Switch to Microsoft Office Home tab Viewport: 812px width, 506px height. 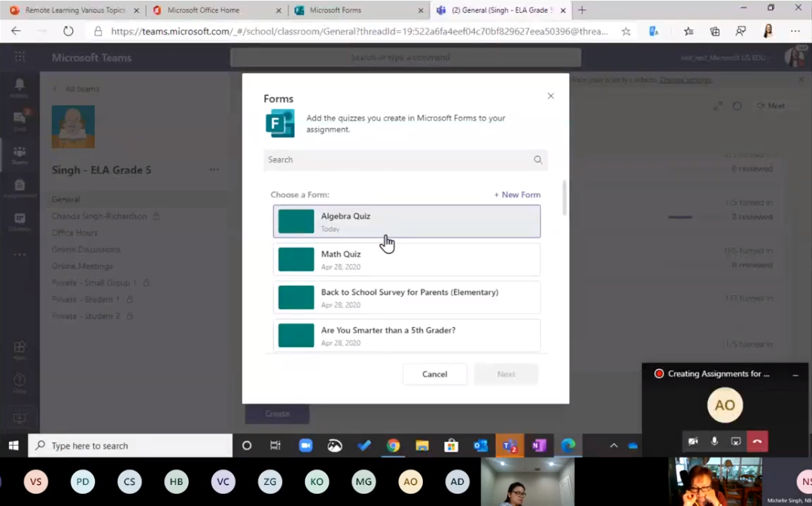click(203, 10)
